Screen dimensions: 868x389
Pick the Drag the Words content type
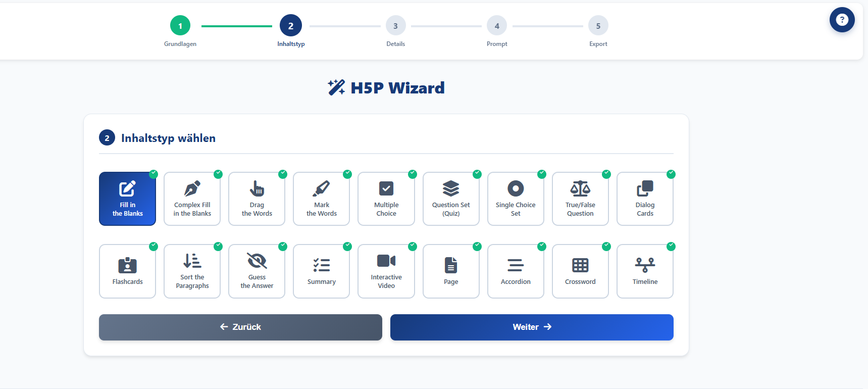coord(257,199)
